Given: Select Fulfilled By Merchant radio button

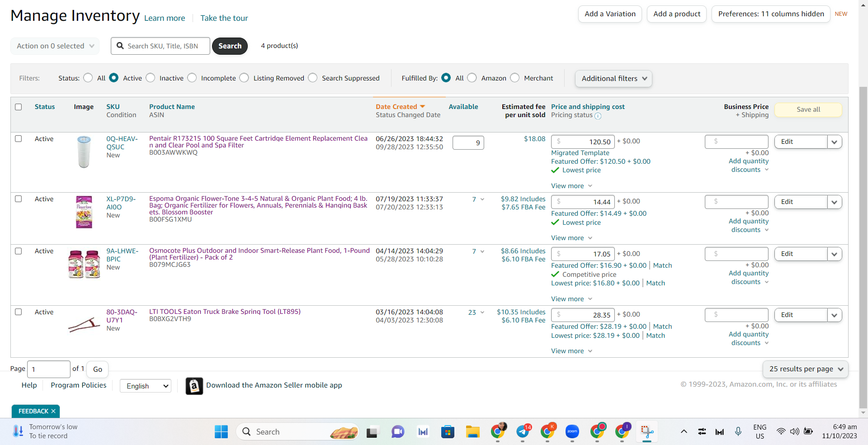Looking at the screenshot, I should pos(515,78).
